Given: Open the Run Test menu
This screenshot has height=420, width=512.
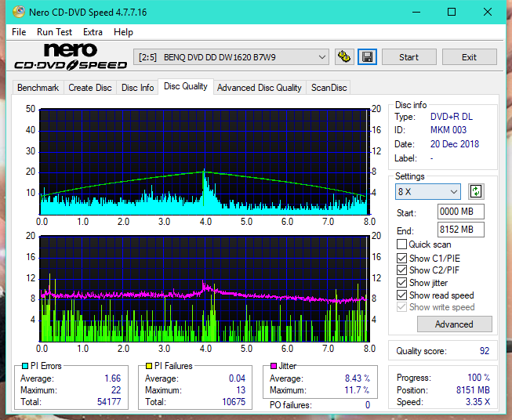Looking at the screenshot, I should click(54, 32).
